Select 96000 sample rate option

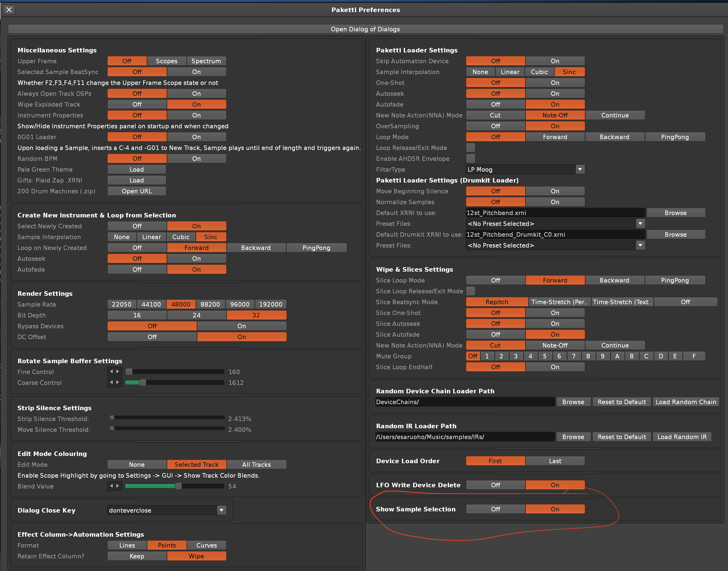[x=240, y=304]
